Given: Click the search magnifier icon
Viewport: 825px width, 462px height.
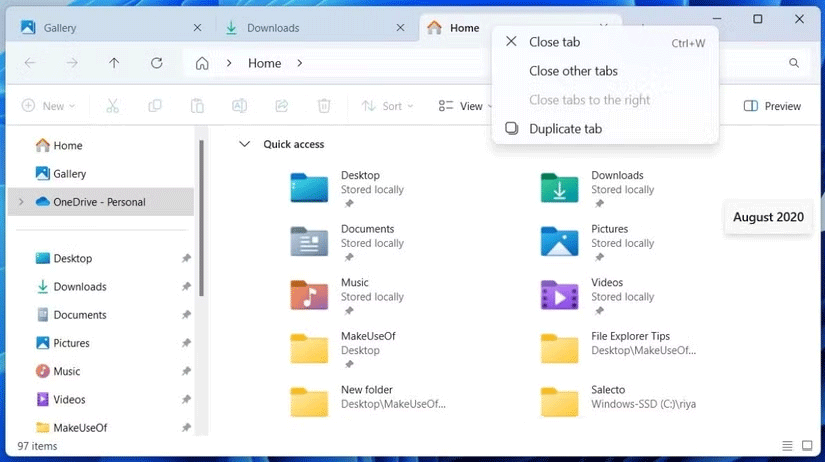Looking at the screenshot, I should pos(794,63).
